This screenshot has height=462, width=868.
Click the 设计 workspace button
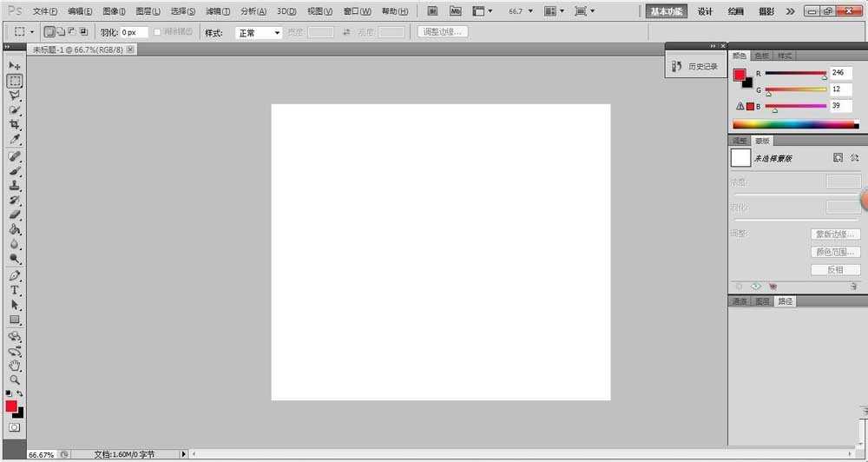[706, 11]
